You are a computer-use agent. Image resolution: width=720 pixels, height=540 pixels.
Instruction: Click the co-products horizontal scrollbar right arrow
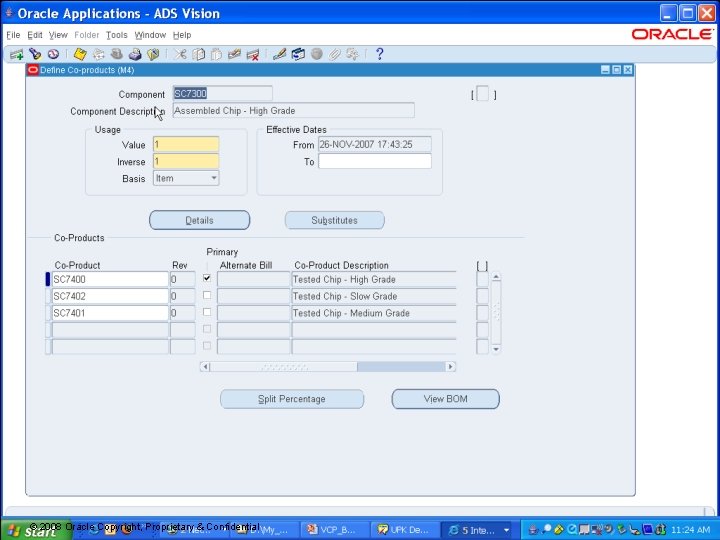click(x=451, y=367)
